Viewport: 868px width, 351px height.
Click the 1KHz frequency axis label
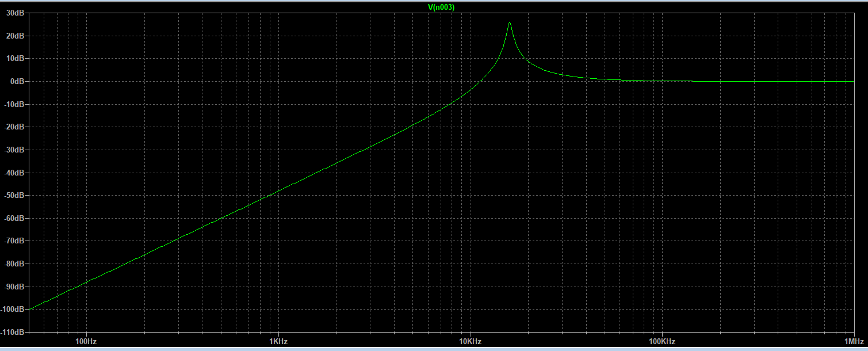[x=278, y=342]
